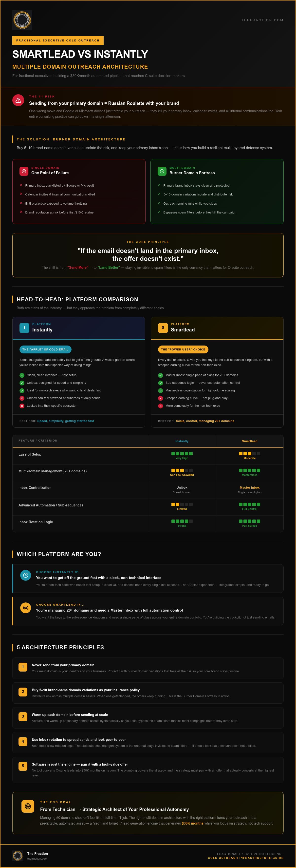Click broadcast icon beside Choose Smartlead If
Screen dimensions: 296x868
(26, 608)
